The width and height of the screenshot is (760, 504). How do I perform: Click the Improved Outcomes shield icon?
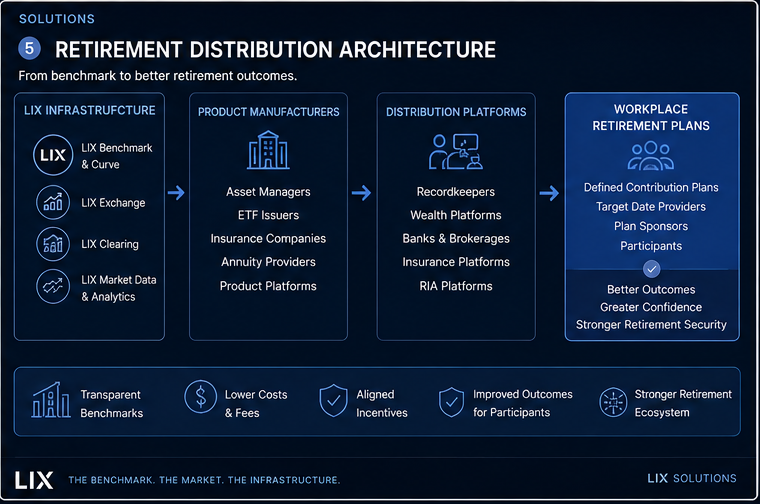(451, 402)
